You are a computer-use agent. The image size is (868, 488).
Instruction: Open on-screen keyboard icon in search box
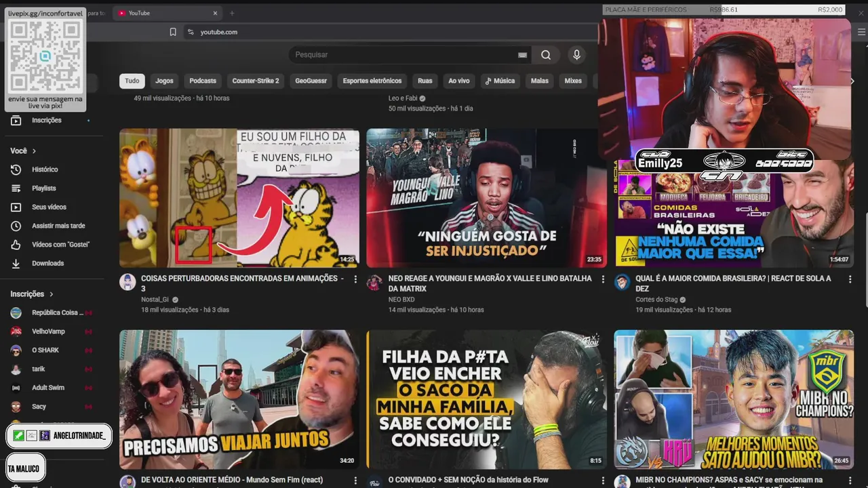pos(522,55)
